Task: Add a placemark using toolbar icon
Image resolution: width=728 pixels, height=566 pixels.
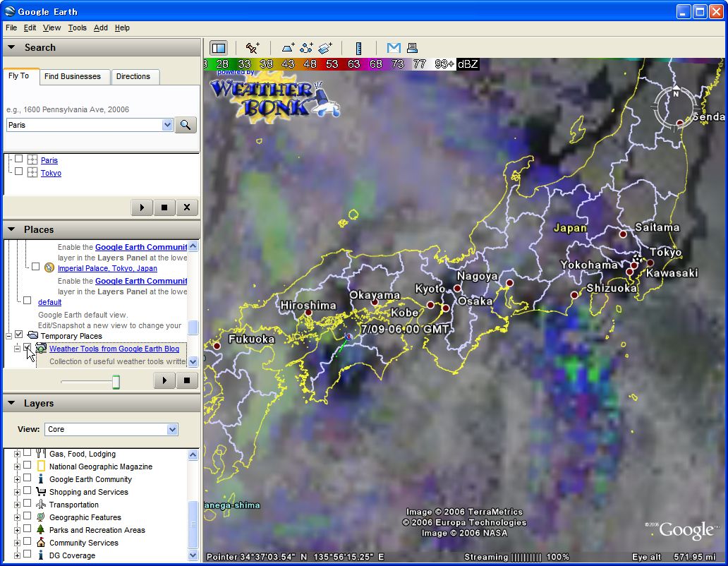Action: (x=253, y=48)
